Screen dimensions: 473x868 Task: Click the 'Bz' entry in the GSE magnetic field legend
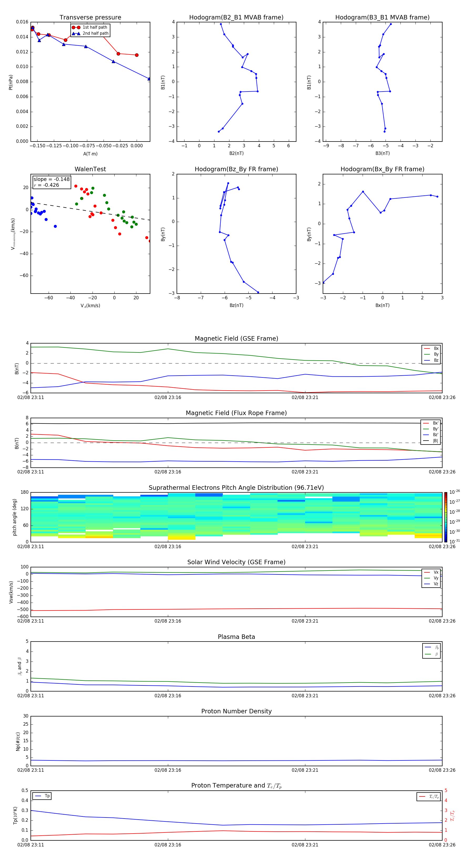431,361
